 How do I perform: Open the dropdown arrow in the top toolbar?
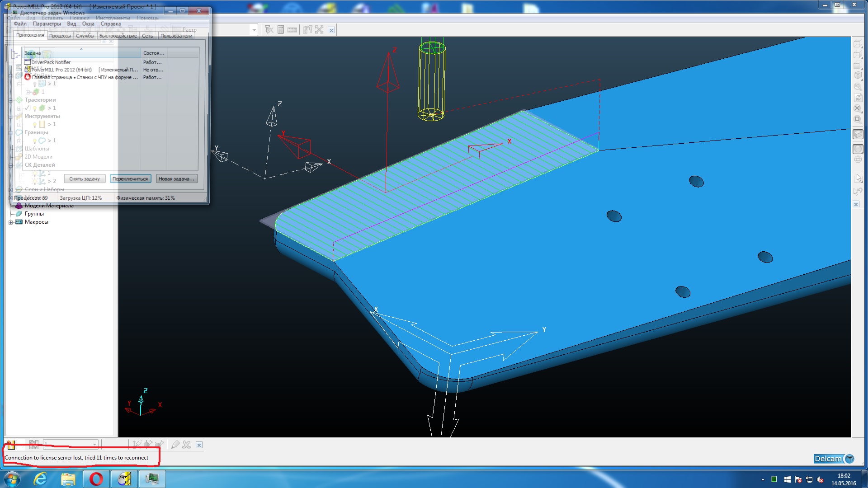pos(254,30)
